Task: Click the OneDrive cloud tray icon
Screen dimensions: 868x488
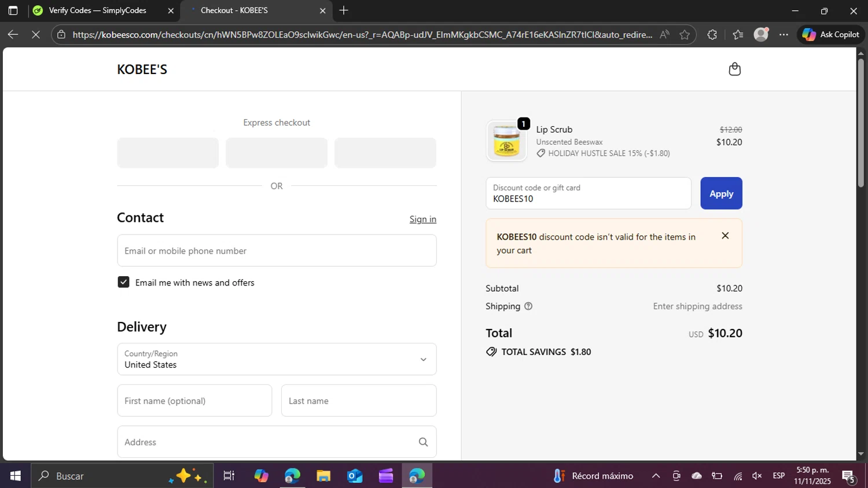Action: point(697,476)
